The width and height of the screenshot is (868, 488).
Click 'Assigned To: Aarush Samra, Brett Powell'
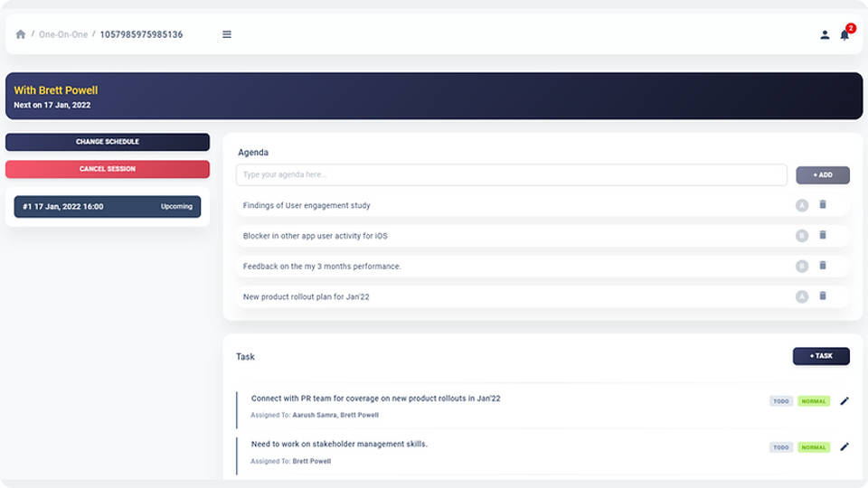[315, 415]
